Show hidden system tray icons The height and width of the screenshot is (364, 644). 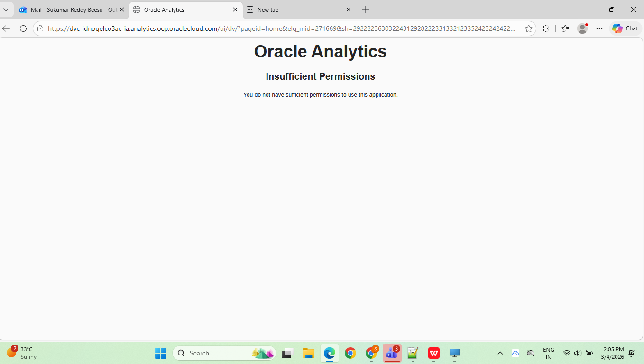[x=500, y=353]
